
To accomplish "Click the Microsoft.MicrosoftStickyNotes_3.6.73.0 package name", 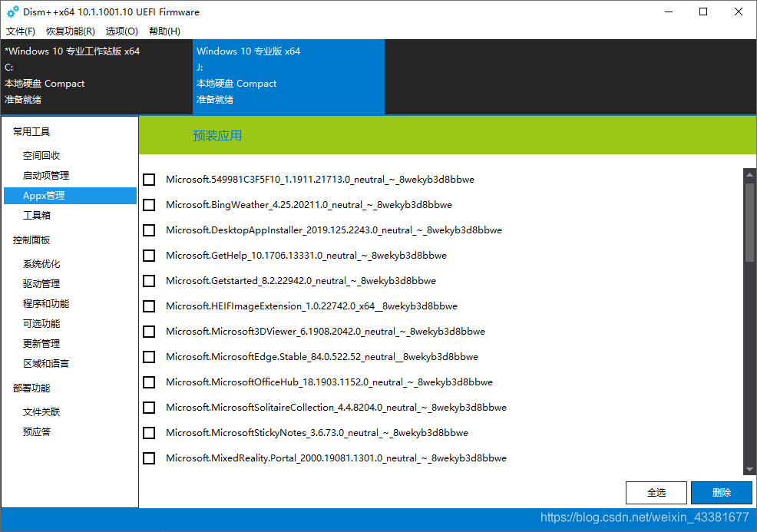I will coord(317,433).
